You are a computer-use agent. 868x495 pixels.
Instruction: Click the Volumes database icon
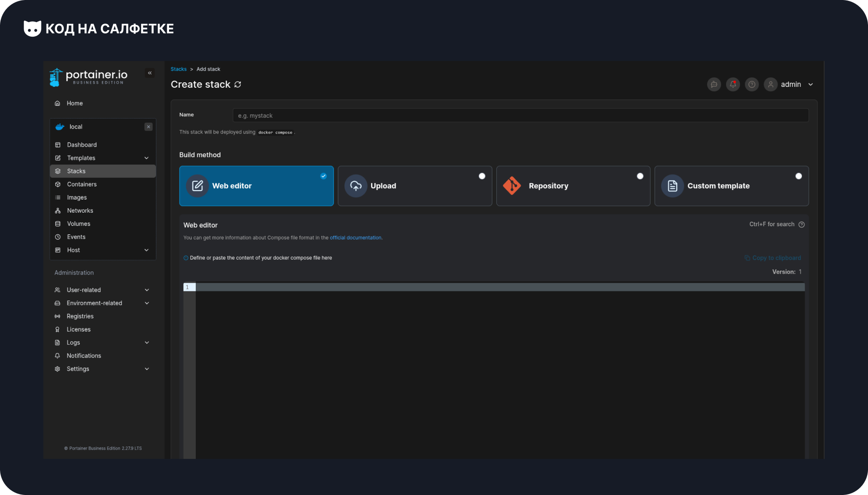(58, 224)
